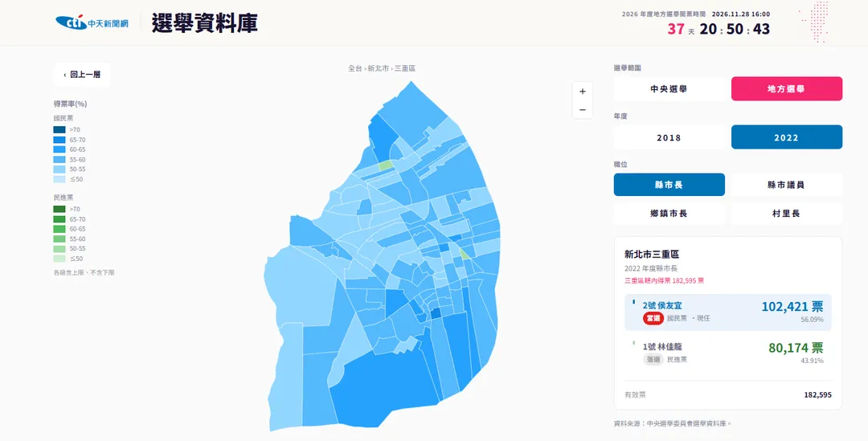Viewport: 868px width, 441px height.
Task: Zoom in the map with plus button
Action: 583,92
